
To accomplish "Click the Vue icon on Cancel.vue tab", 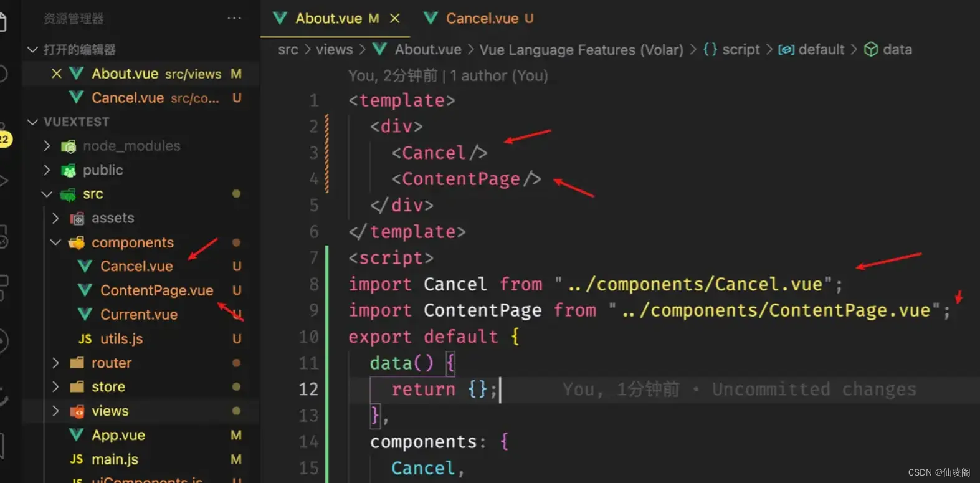I will [430, 18].
